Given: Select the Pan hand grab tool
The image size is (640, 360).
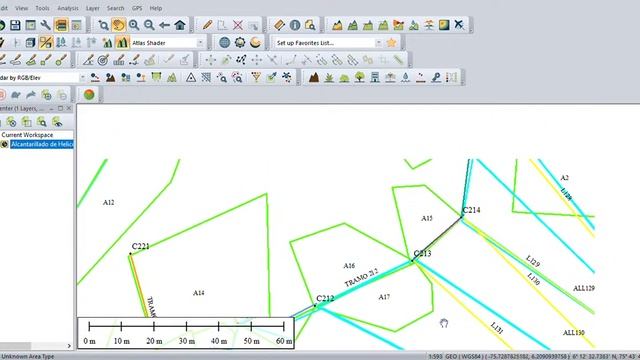Looking at the screenshot, I should pos(118,25).
